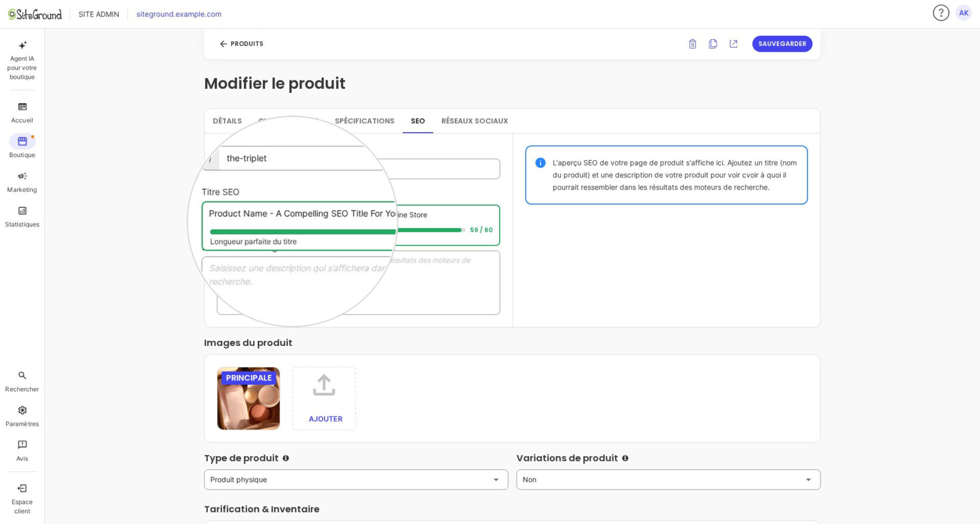The image size is (980, 524).
Task: Click the Sauvegarder button
Action: coord(782,43)
